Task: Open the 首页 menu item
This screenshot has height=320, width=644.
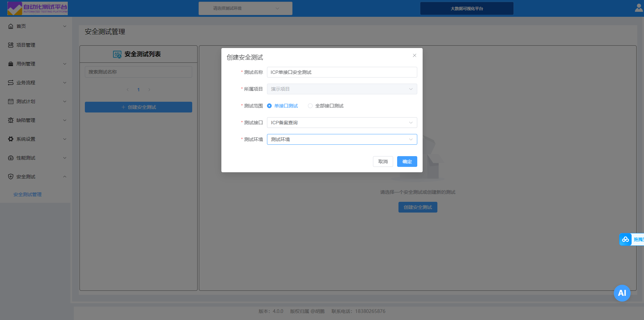Action: click(35, 26)
